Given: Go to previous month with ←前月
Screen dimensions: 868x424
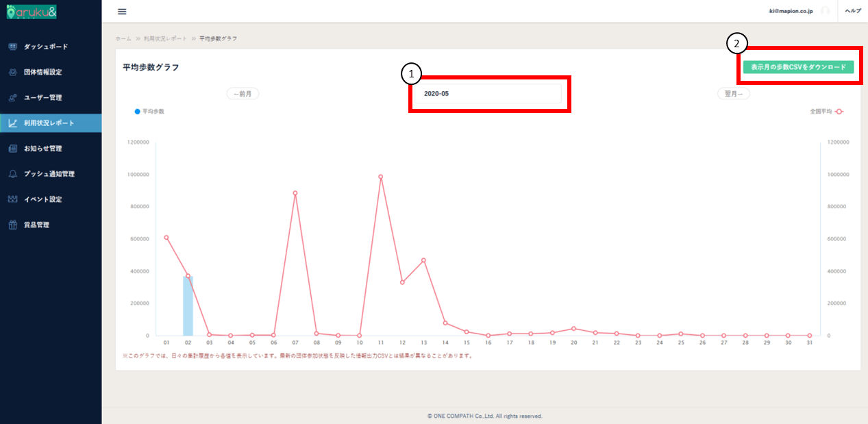Looking at the screenshot, I should [x=243, y=94].
